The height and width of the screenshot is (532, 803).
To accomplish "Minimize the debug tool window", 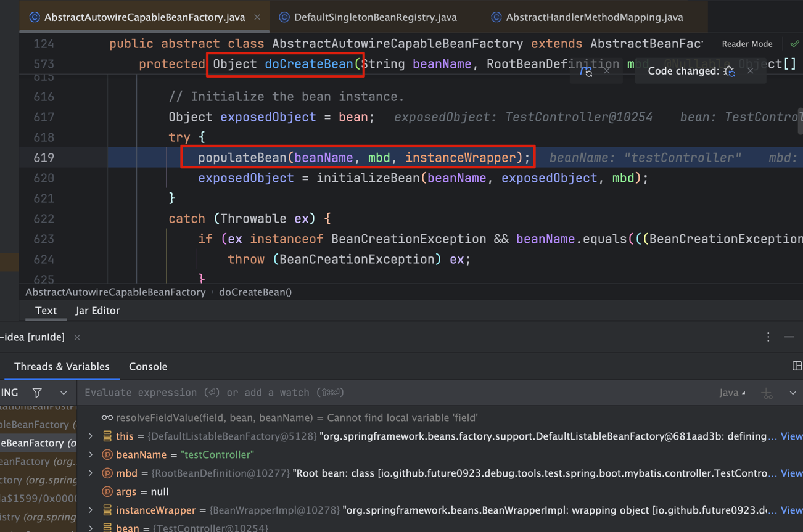I will pyautogui.click(x=789, y=337).
